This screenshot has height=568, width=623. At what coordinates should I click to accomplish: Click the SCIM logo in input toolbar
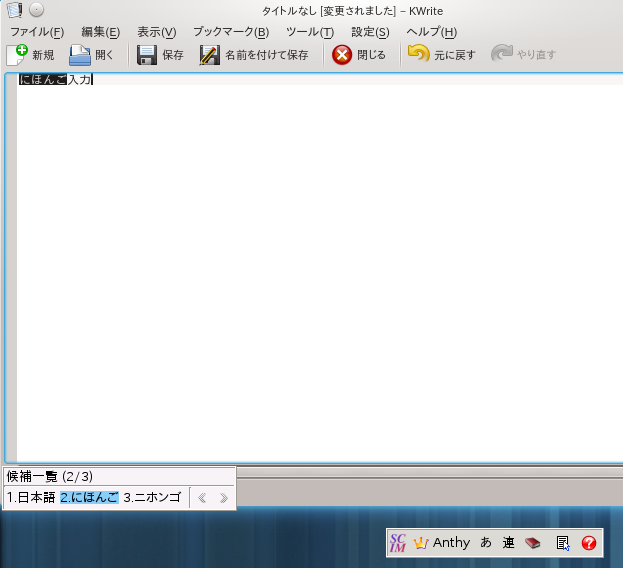398,543
